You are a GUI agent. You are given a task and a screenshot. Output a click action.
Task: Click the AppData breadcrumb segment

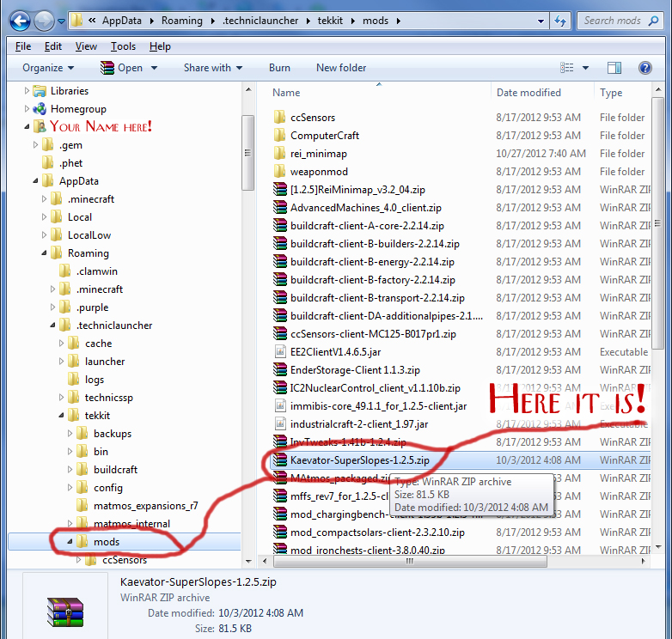[x=122, y=21]
